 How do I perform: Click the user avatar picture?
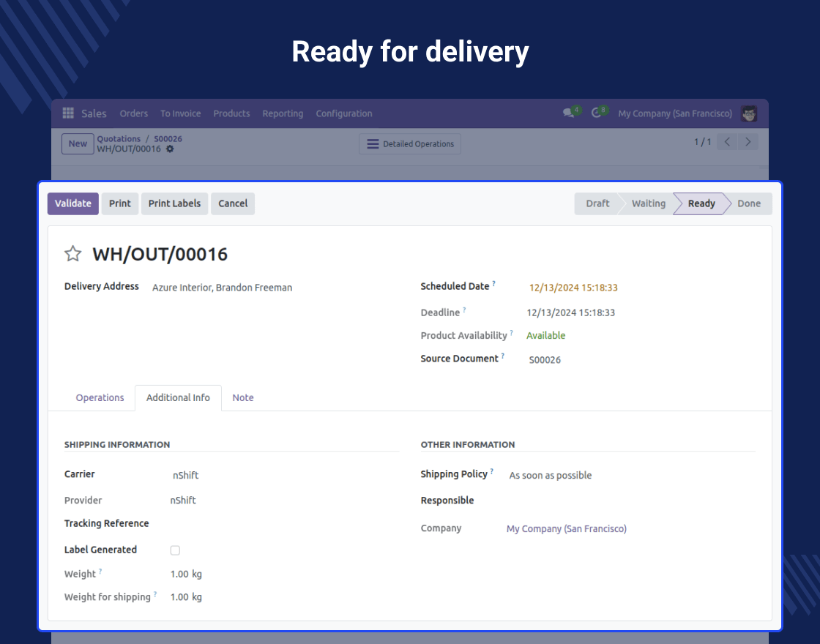coord(749,113)
